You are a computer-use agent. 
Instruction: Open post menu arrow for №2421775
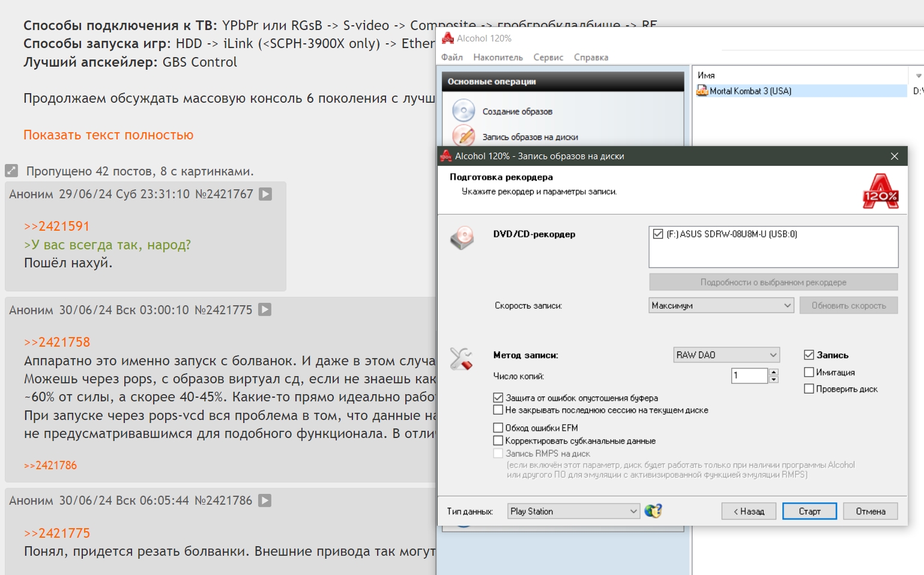tap(265, 309)
